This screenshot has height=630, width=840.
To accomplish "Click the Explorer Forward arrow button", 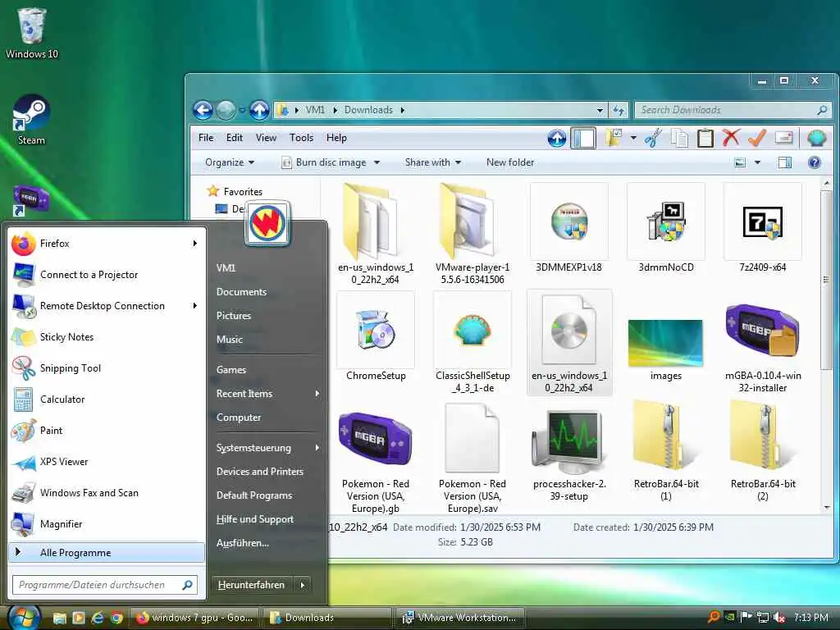I will tap(226, 111).
